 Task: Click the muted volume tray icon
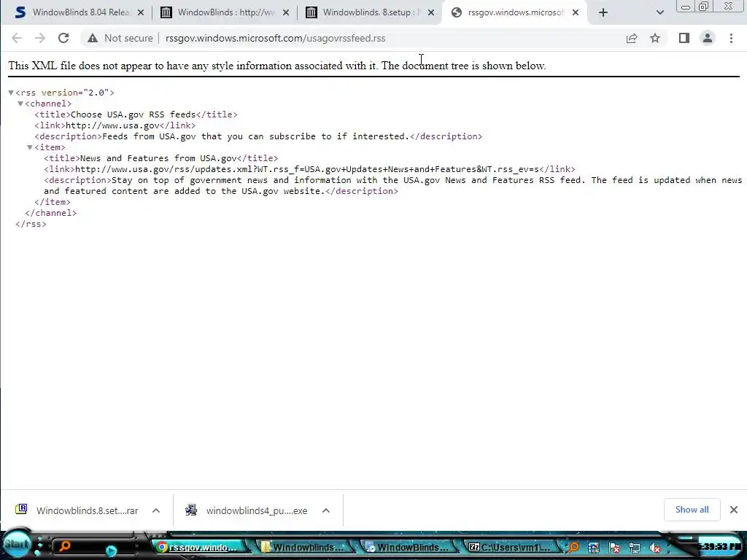point(656,548)
